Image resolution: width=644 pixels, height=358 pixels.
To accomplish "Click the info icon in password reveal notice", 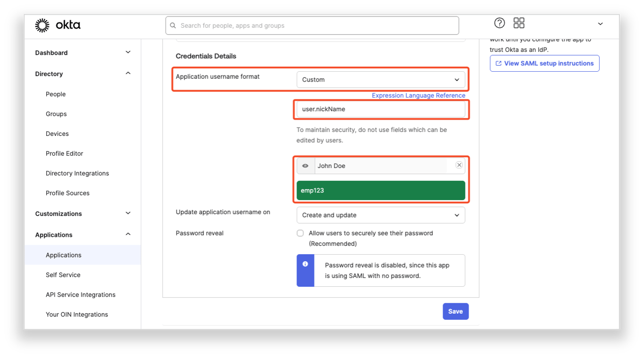I will point(305,264).
